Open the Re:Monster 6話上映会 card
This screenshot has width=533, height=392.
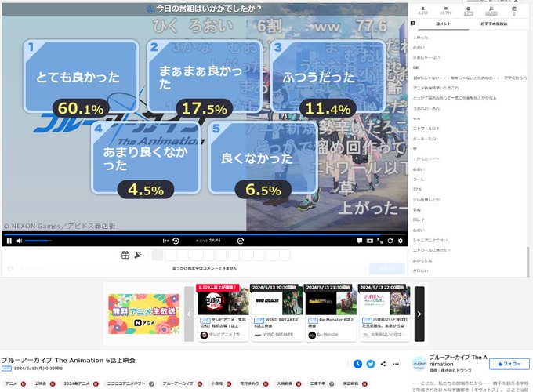coord(331,313)
